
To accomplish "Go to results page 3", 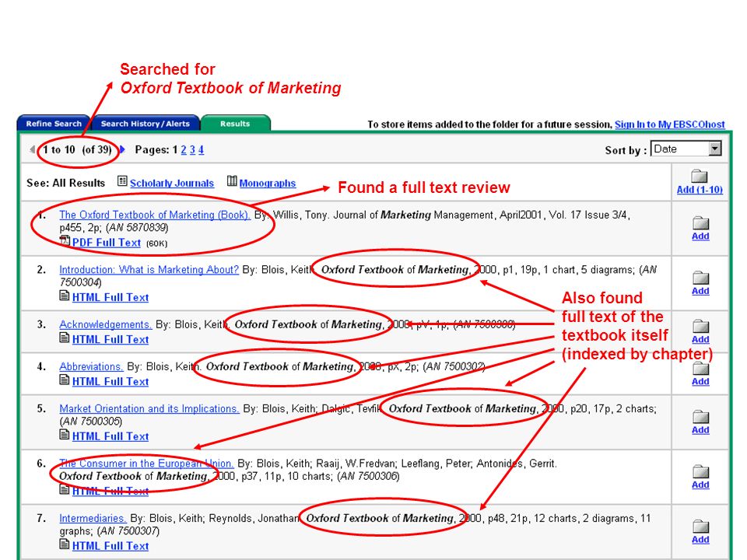I will tap(192, 149).
